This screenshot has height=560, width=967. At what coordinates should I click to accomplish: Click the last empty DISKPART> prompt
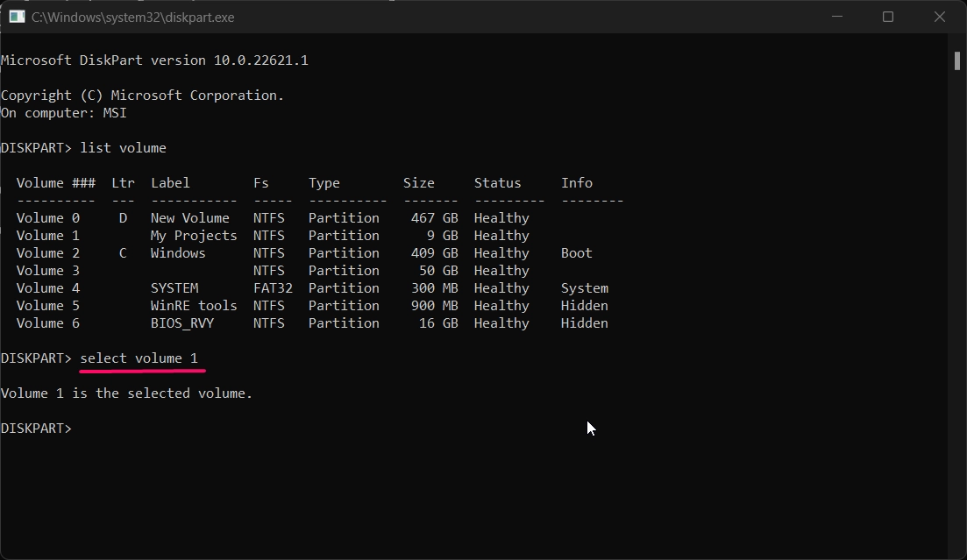pyautogui.click(x=37, y=429)
